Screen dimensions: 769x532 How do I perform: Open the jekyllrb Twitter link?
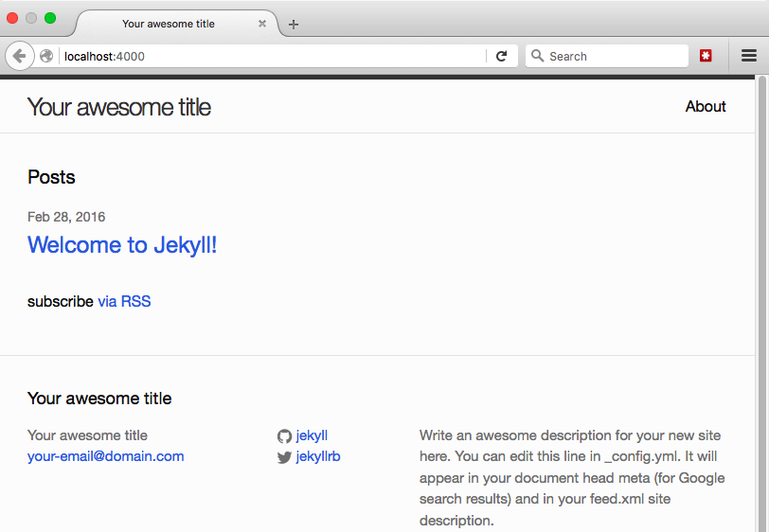click(318, 456)
